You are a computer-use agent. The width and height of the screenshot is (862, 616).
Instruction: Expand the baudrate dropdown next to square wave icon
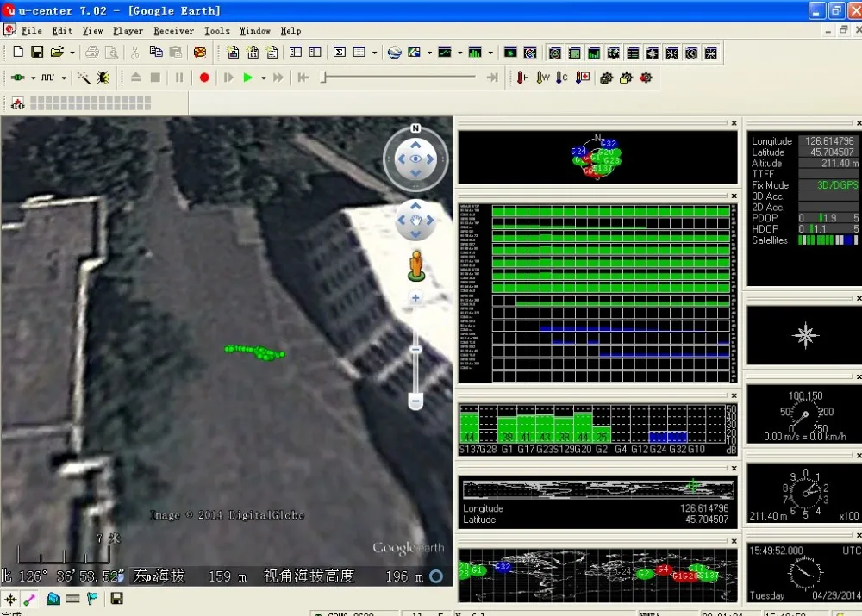[64, 78]
